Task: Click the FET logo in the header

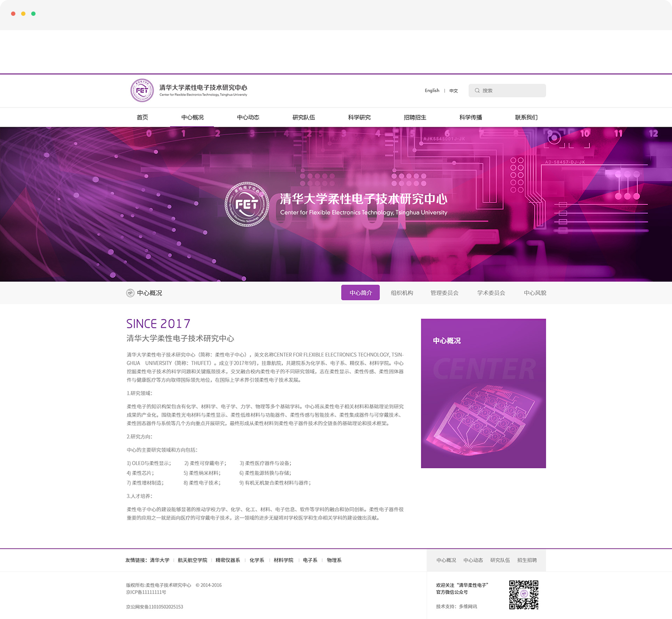Action: click(142, 90)
